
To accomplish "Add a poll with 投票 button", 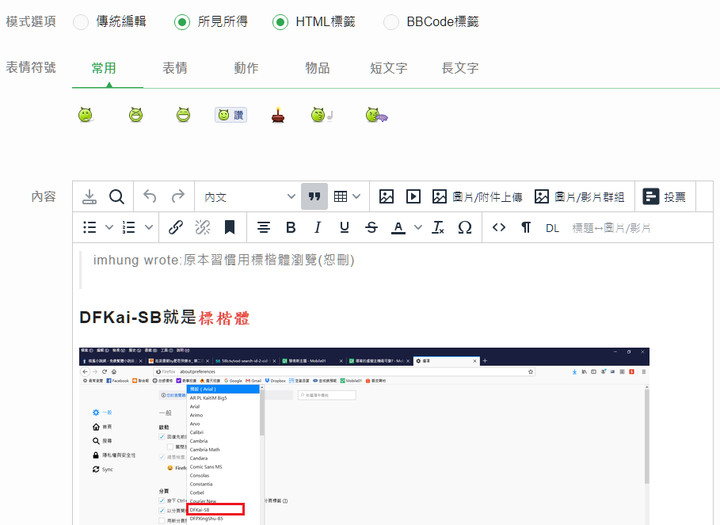I will coord(664,197).
